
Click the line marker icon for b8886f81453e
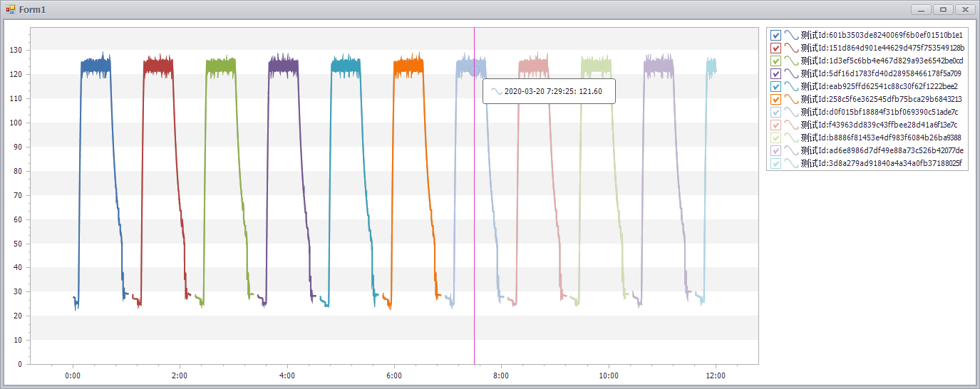[791, 138]
